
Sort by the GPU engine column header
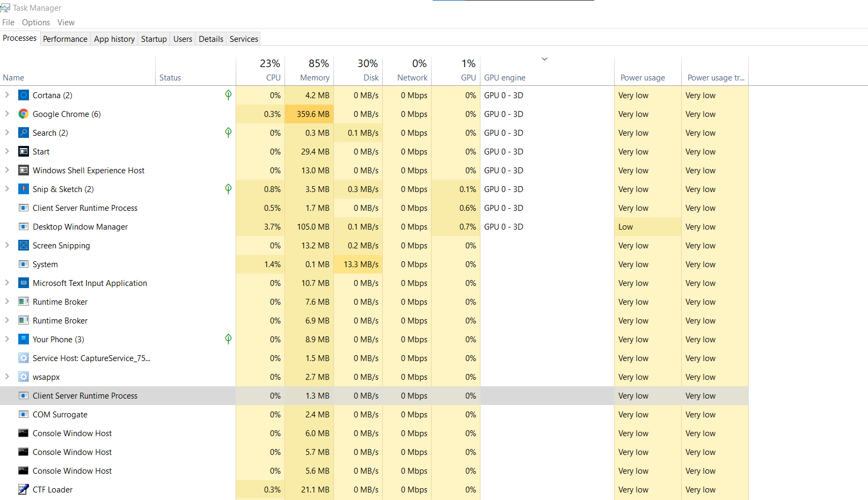coord(548,71)
